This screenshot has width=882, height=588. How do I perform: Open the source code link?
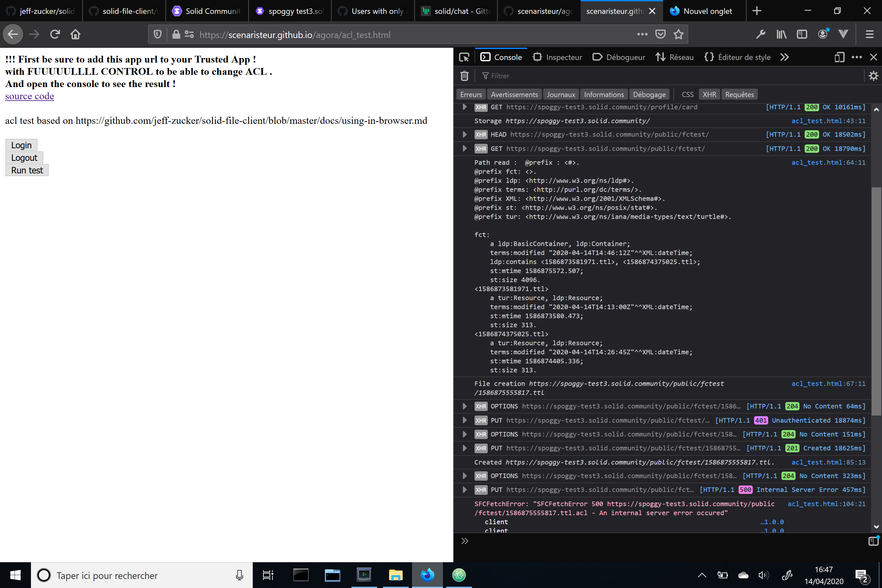click(x=29, y=96)
